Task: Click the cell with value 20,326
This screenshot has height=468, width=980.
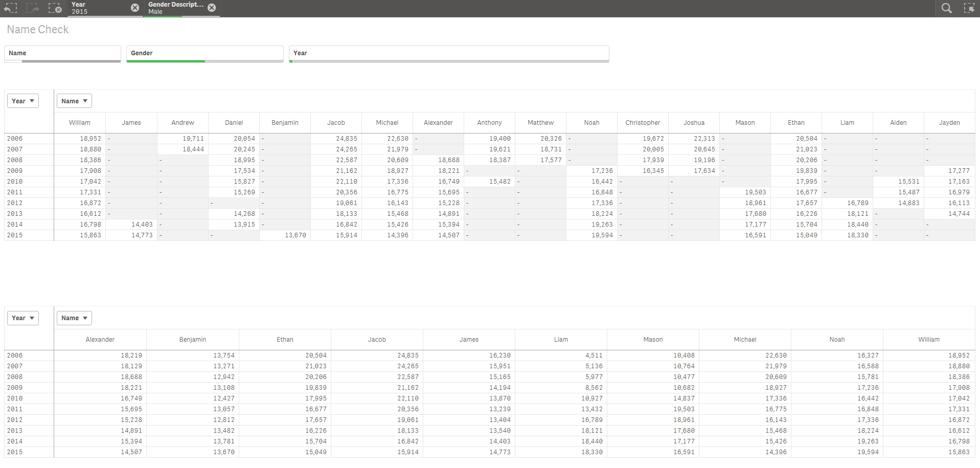Action: [x=540, y=139]
